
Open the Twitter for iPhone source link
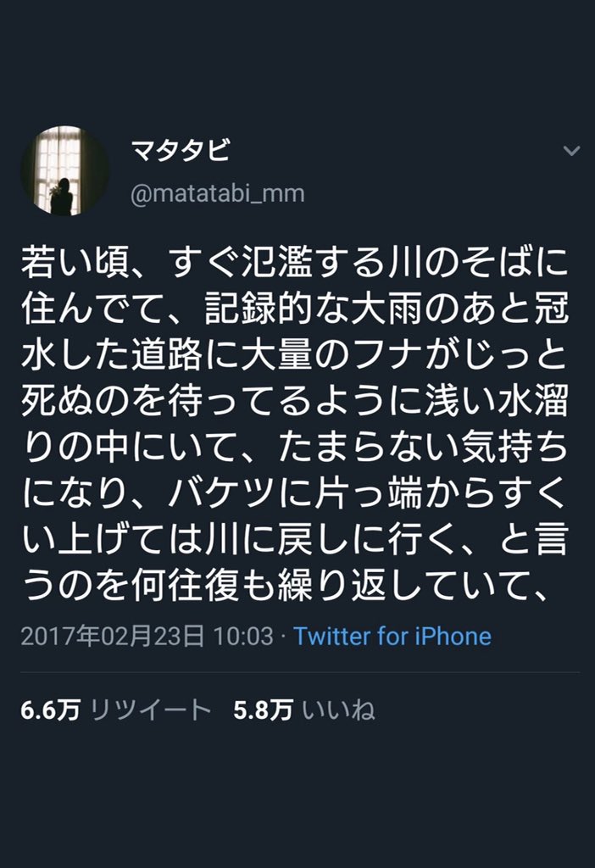(x=392, y=637)
